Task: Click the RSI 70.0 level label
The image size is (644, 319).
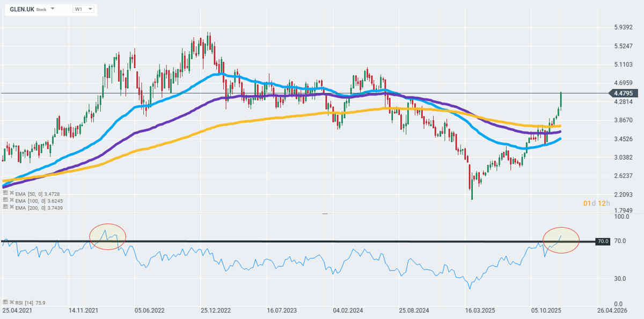Action: (x=603, y=242)
